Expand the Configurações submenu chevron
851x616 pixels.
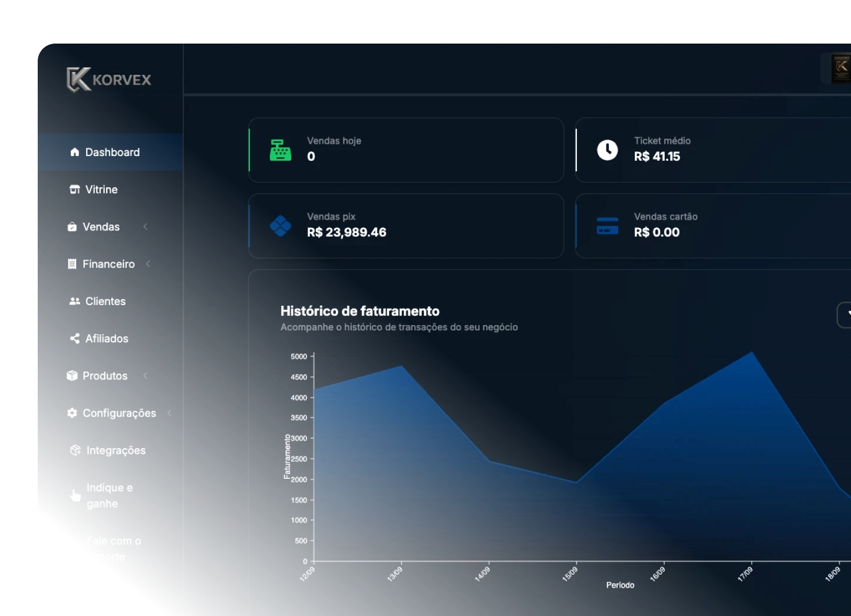point(170,413)
